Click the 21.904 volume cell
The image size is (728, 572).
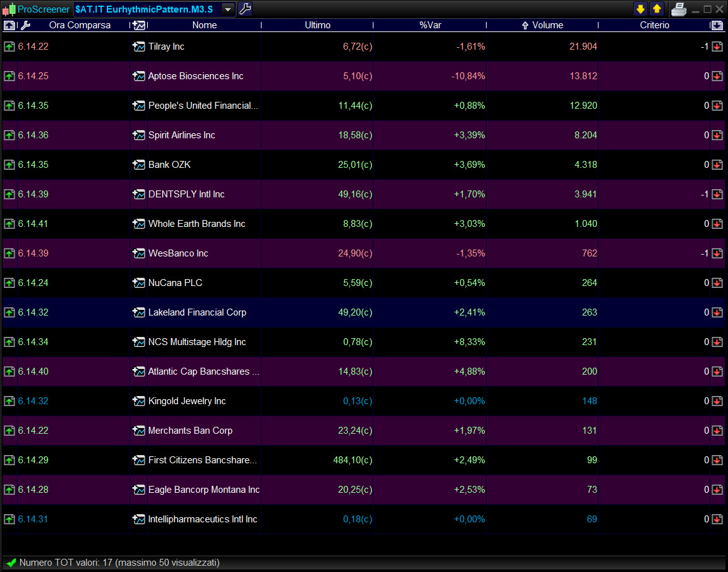click(583, 47)
